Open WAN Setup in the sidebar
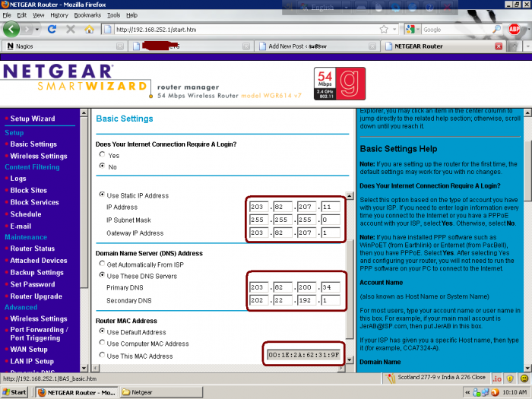The height and width of the screenshot is (399, 532). (29, 349)
